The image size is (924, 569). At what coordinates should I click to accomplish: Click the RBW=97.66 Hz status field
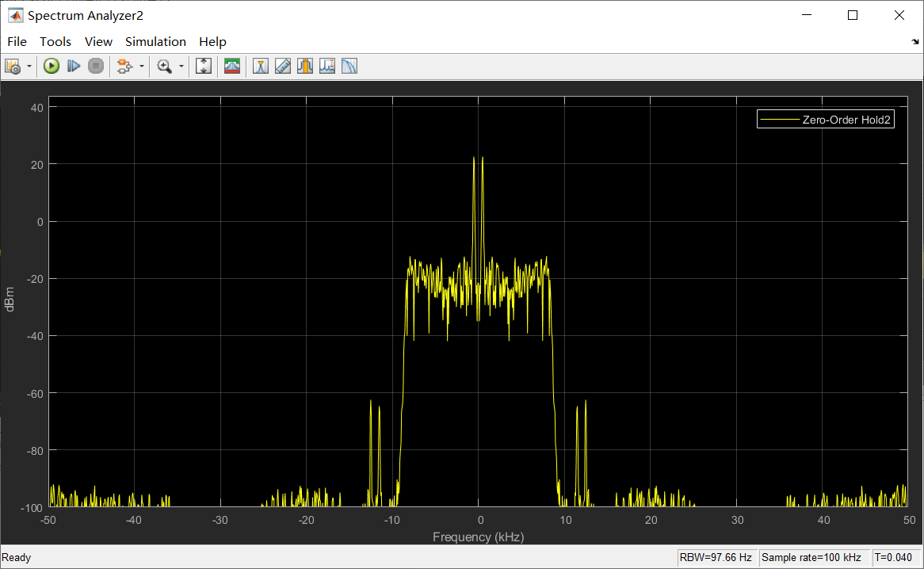pos(716,557)
